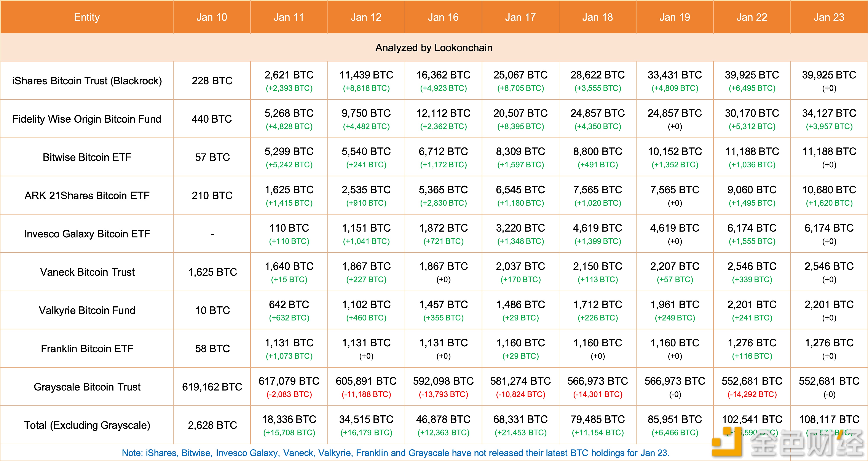Image resolution: width=868 pixels, height=461 pixels.
Task: Click the '18,336 BTC' total value
Action: 289,419
